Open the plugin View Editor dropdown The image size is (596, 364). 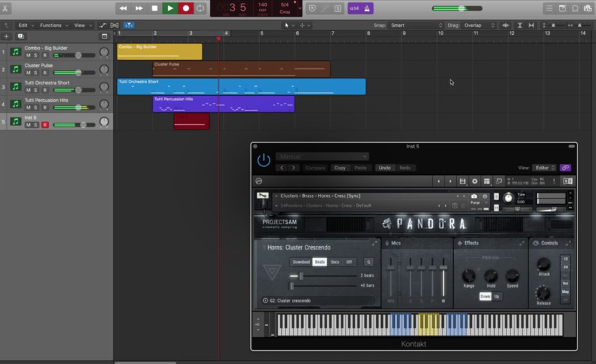545,167
